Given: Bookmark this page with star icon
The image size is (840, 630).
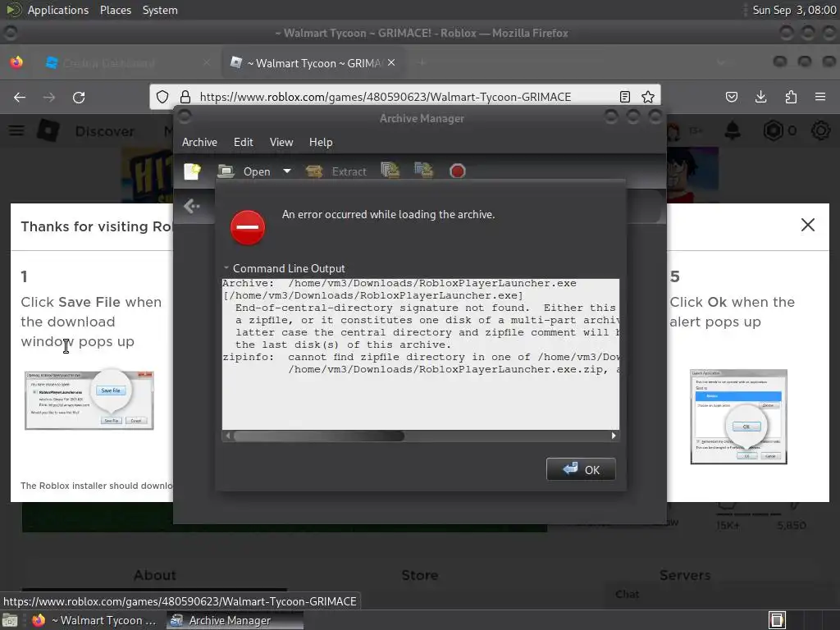Looking at the screenshot, I should [x=648, y=97].
